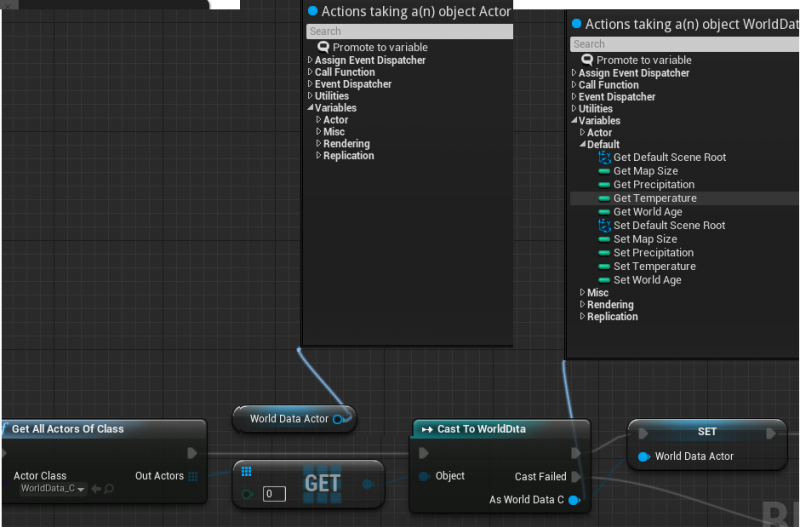
Task: Click Search field in WorldData actions menu
Action: click(684, 44)
